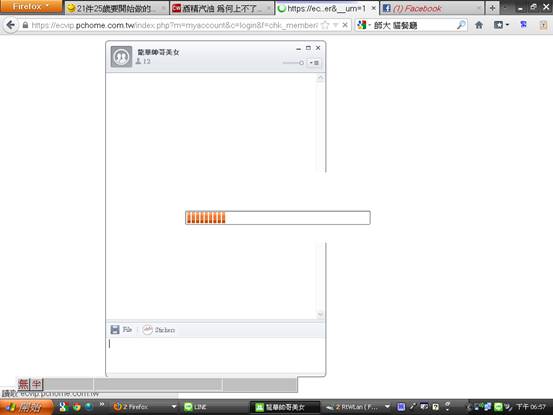Select the https://ec...er& tab
This screenshot has width=553, height=415.
327,8
